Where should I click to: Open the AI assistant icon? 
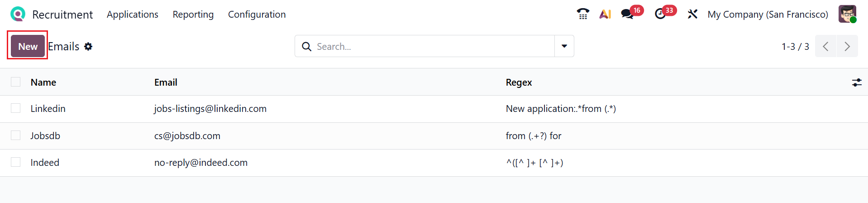pos(605,14)
